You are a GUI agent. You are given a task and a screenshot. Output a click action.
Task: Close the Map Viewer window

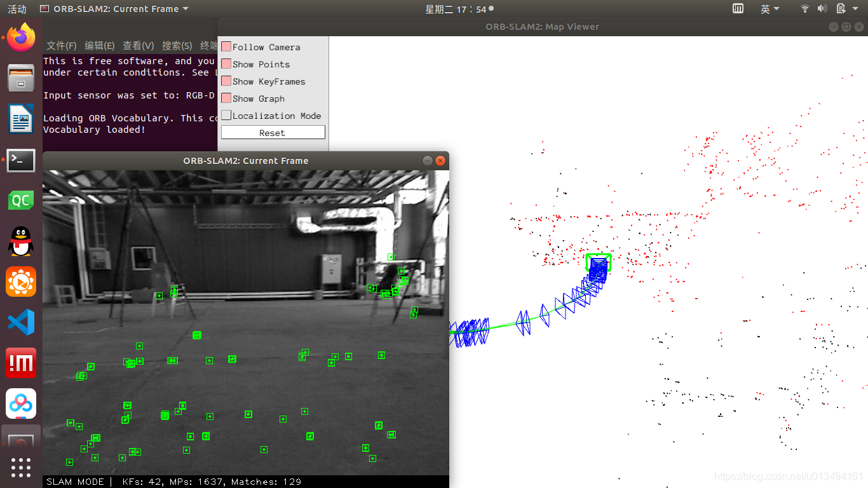click(858, 27)
